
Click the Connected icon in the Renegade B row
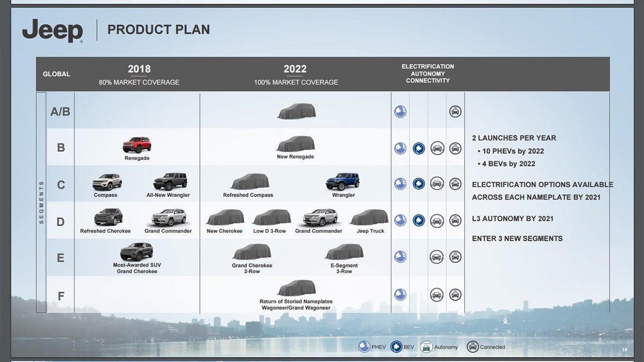tap(455, 148)
